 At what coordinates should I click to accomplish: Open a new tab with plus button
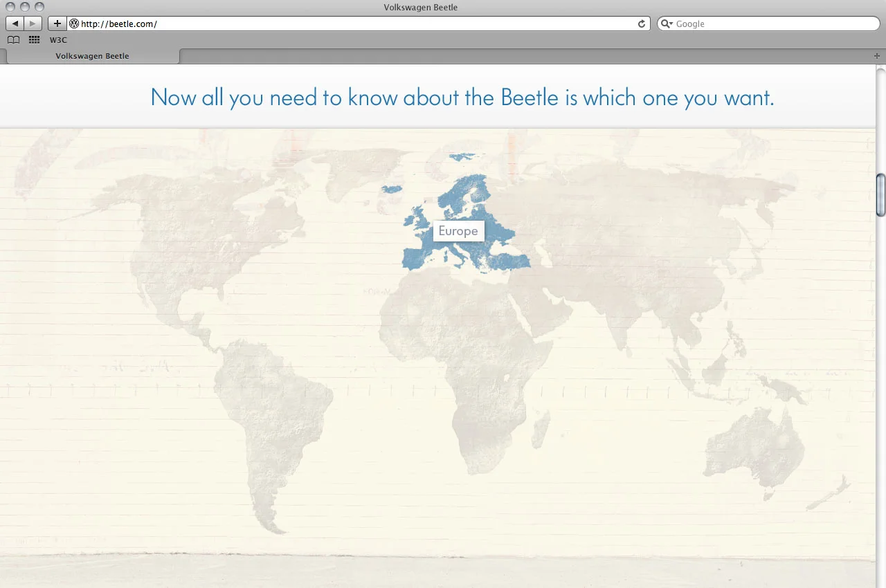click(877, 56)
